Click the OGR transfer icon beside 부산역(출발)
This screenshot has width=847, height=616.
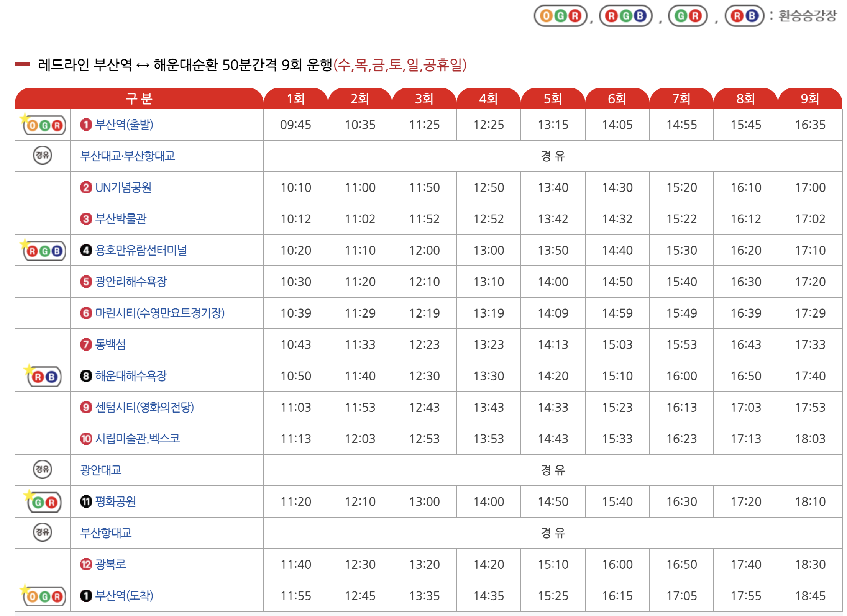coord(44,126)
